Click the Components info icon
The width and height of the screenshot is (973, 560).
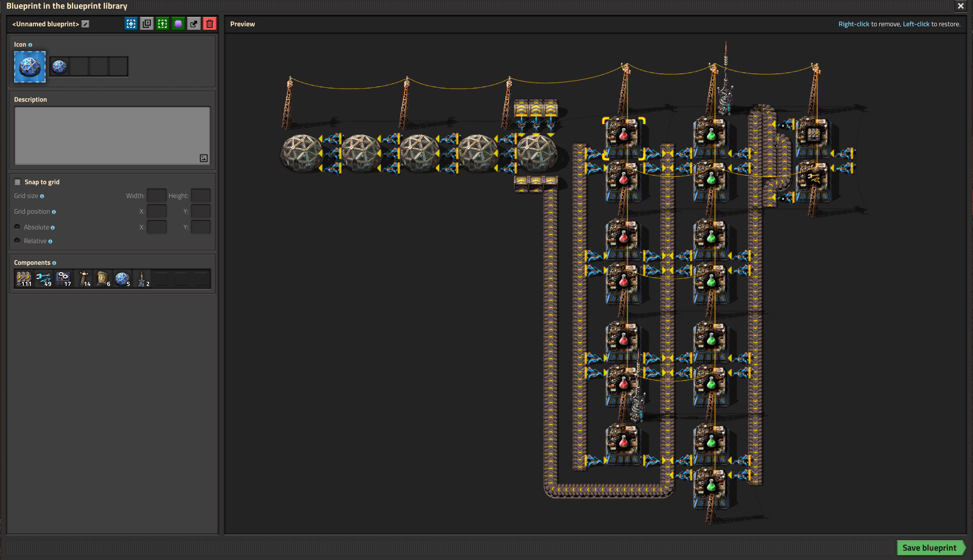tap(54, 263)
